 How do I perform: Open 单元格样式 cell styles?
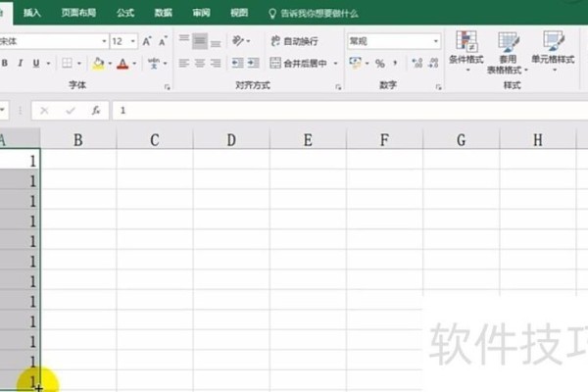click(553, 51)
